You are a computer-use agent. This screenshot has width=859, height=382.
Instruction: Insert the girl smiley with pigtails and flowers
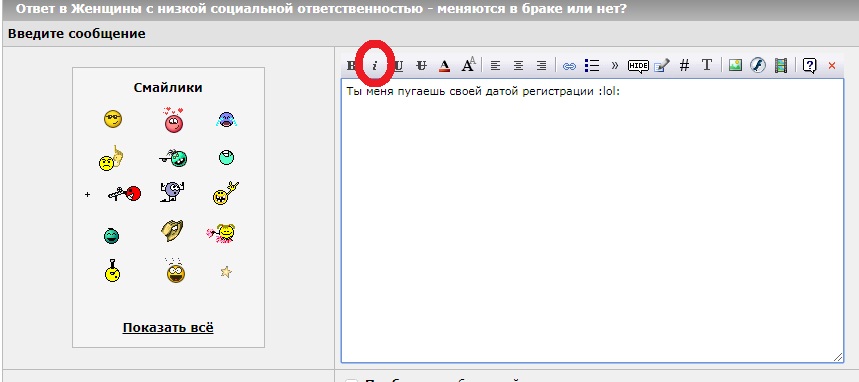click(x=221, y=233)
